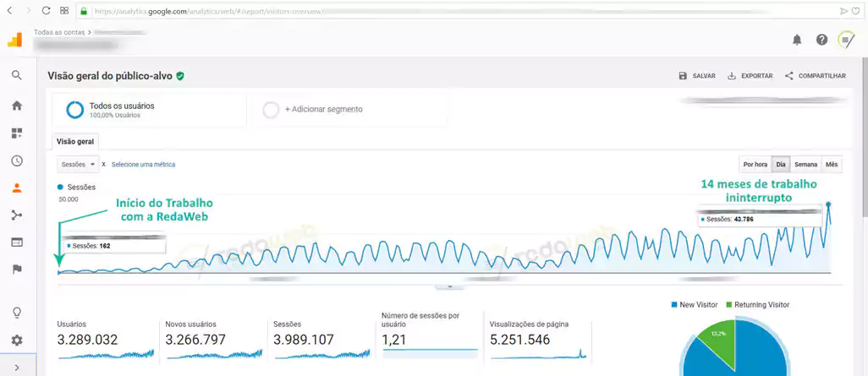
Task: Select the Visão geral tab
Action: tap(74, 141)
